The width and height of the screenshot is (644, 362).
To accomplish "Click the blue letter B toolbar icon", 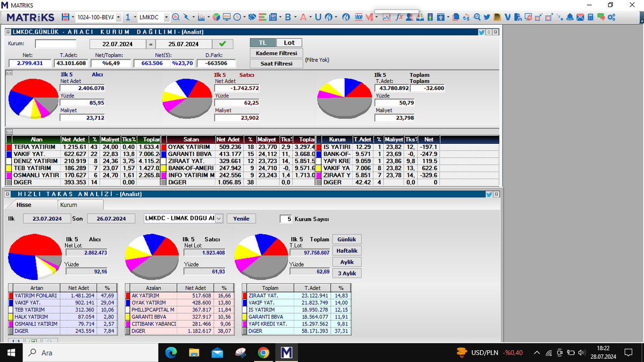I will 288,17.
